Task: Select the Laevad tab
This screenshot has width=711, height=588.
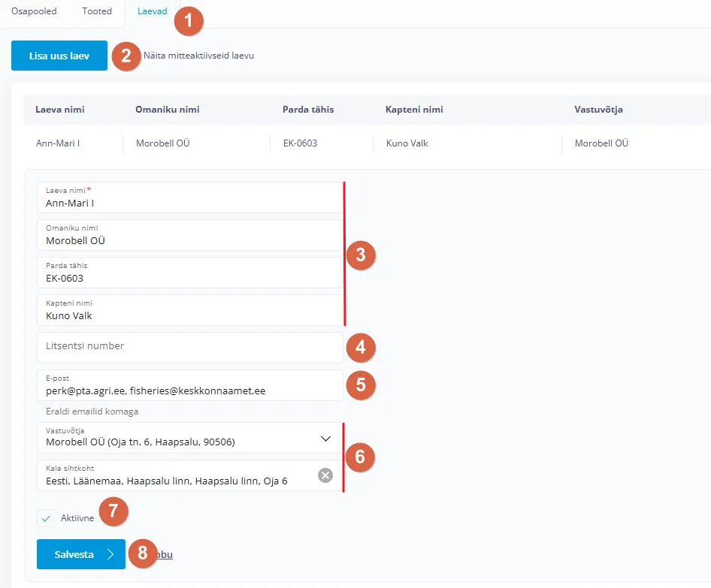Action: (x=152, y=11)
